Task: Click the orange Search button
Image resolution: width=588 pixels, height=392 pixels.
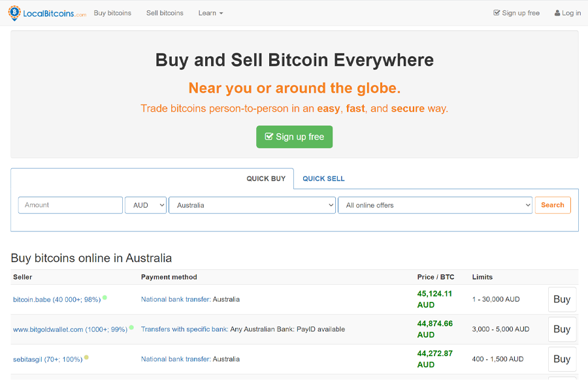Action: (x=553, y=205)
